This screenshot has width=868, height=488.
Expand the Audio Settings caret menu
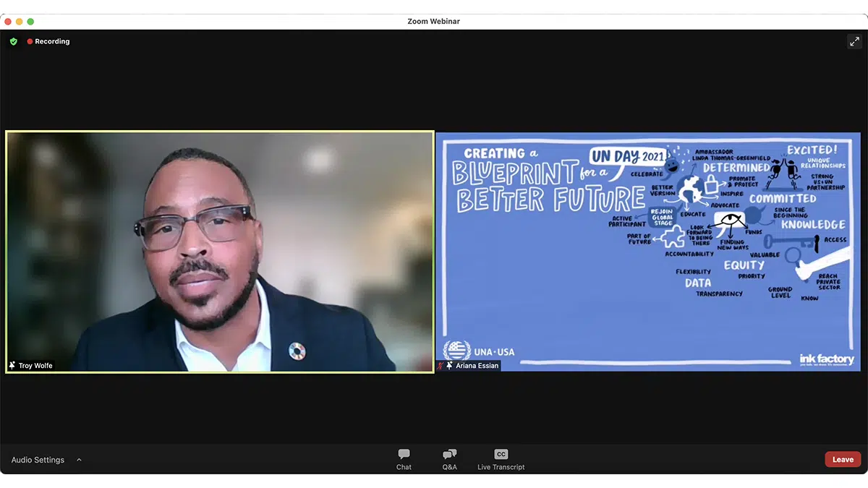click(79, 460)
